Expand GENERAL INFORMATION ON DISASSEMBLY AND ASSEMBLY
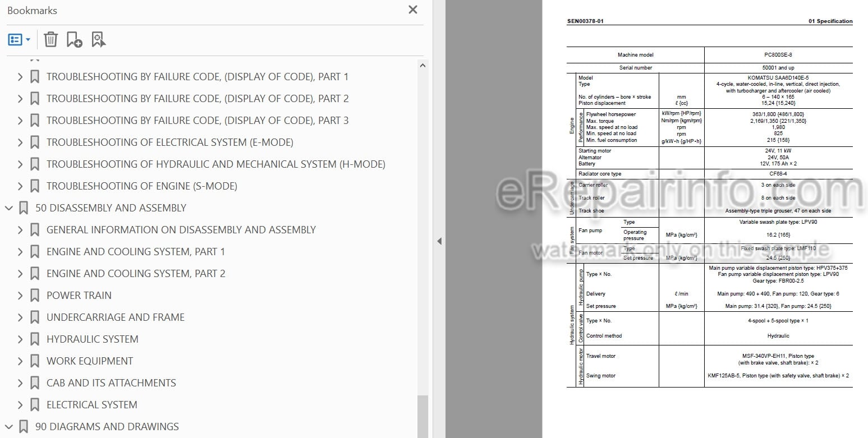 tap(20, 230)
